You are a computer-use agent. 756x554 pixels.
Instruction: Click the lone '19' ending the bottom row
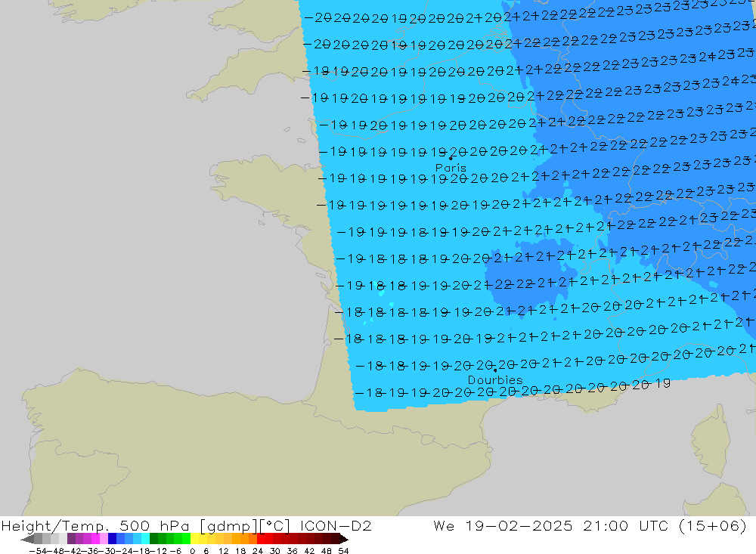click(663, 383)
